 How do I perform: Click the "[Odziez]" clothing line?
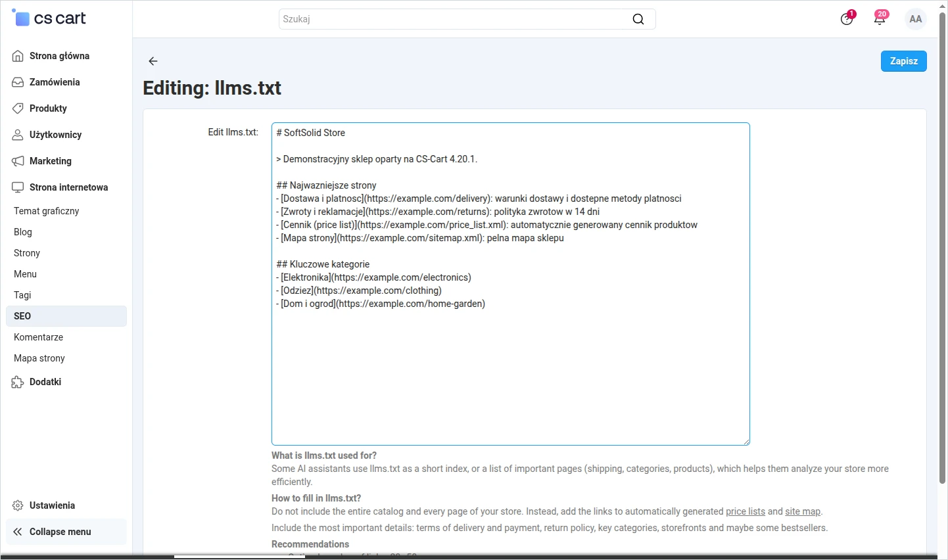coord(359,291)
